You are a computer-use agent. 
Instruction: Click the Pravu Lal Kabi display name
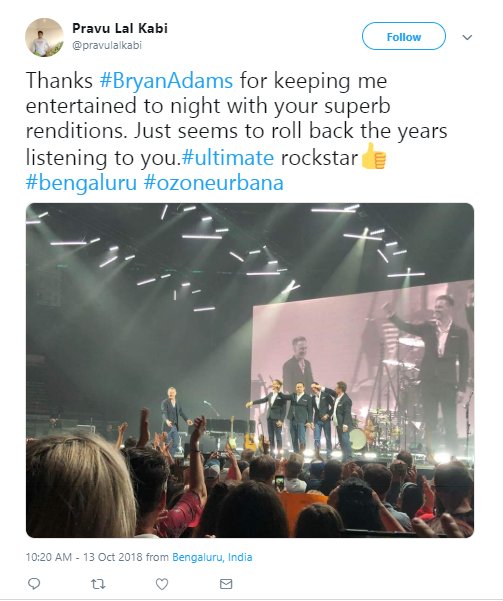click(x=120, y=28)
